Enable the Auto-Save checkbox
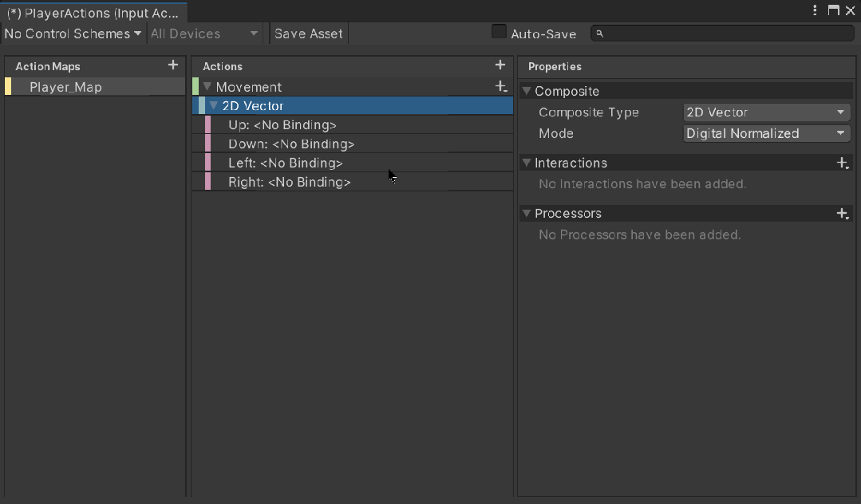This screenshot has height=504, width=861. [x=499, y=32]
